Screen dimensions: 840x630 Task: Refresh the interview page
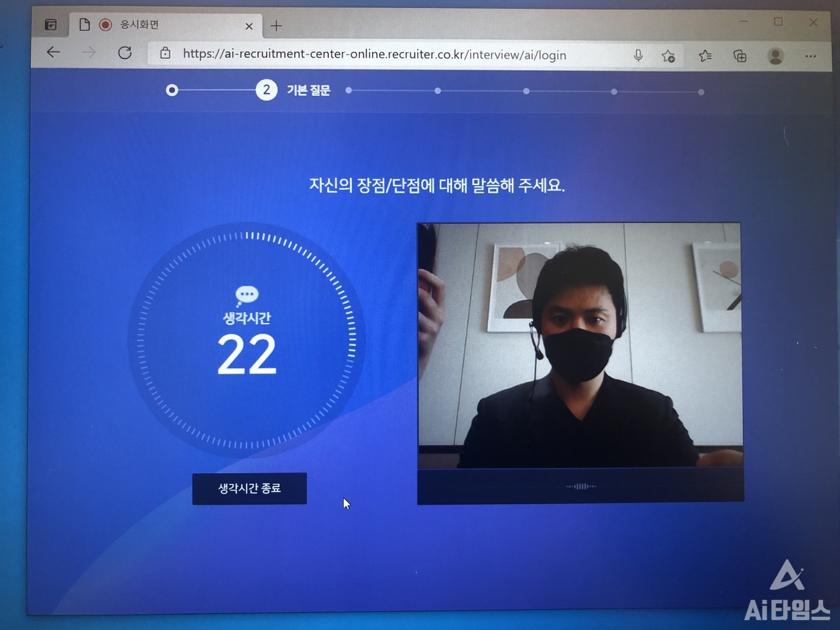[x=125, y=53]
